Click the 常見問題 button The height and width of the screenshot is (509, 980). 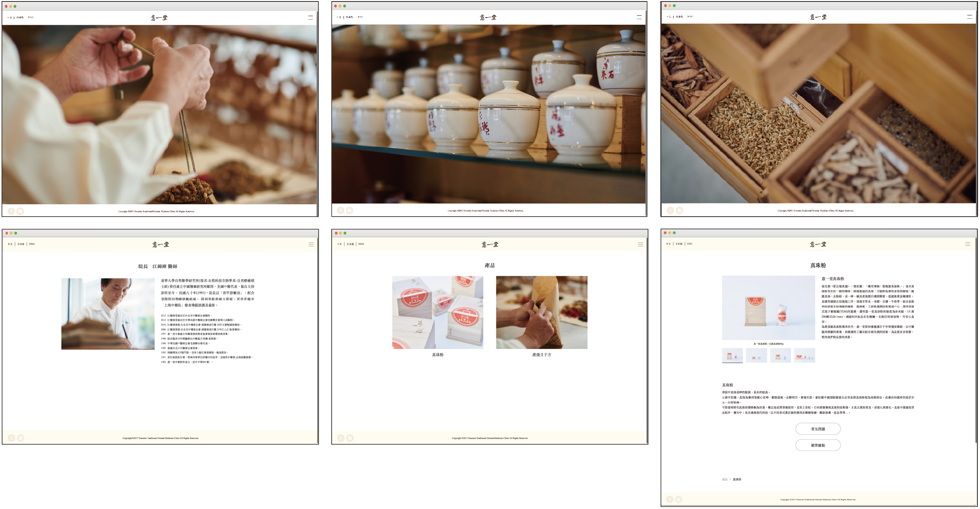coord(817,429)
